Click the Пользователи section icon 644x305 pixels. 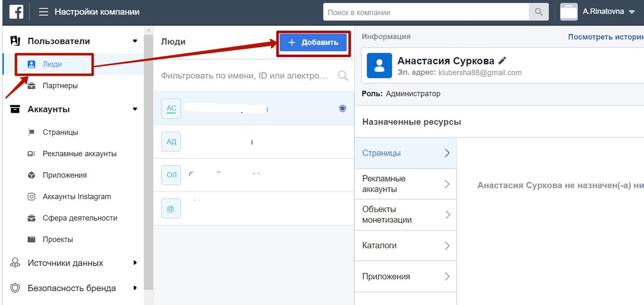coord(16,41)
